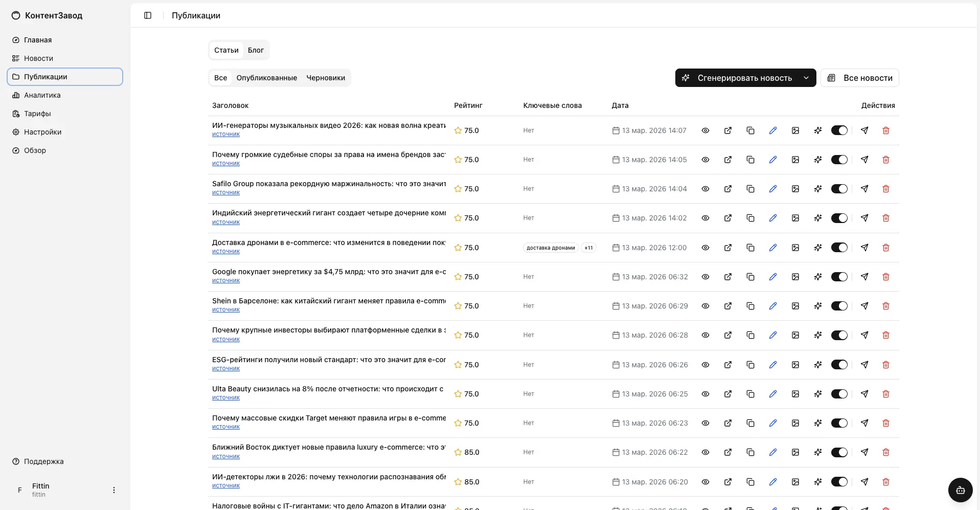This screenshot has width=980, height=510.
Task: Click sparkles AI icon for ESG-рейтинги article
Action: [x=817, y=365]
